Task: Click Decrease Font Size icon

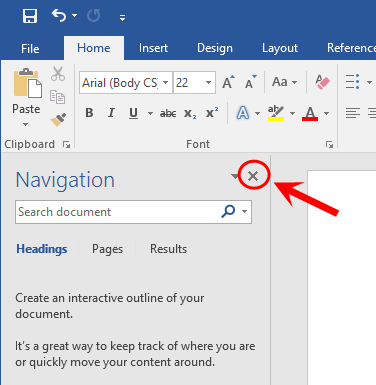Action: (251, 82)
